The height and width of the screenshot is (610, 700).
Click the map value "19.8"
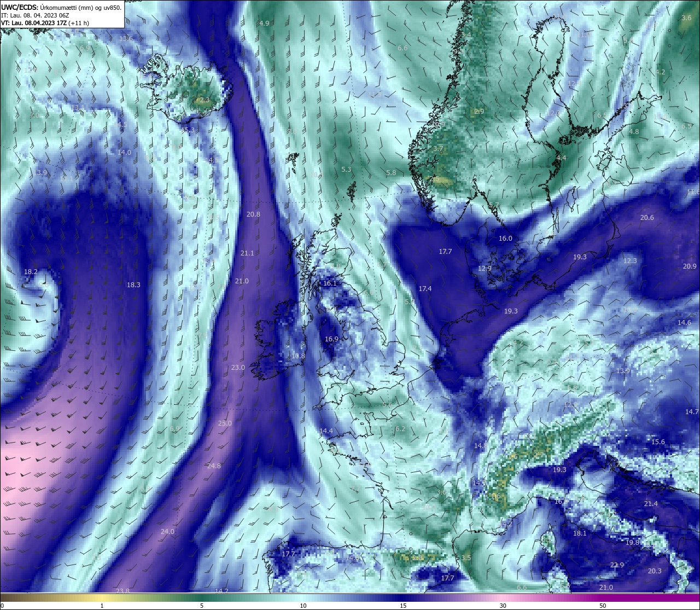632,543
